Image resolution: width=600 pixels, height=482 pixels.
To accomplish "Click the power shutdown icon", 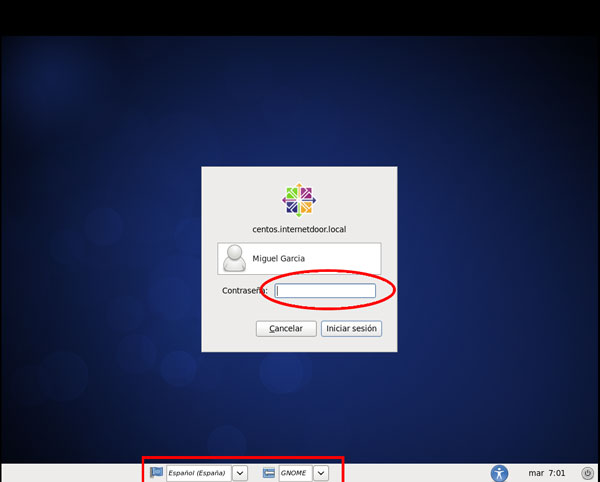I will pyautogui.click(x=588, y=473).
